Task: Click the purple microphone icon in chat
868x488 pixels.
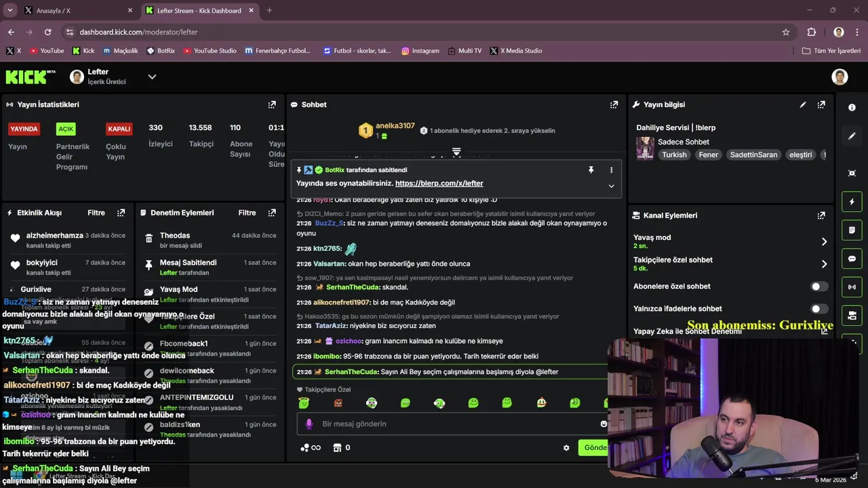Action: tap(309, 424)
